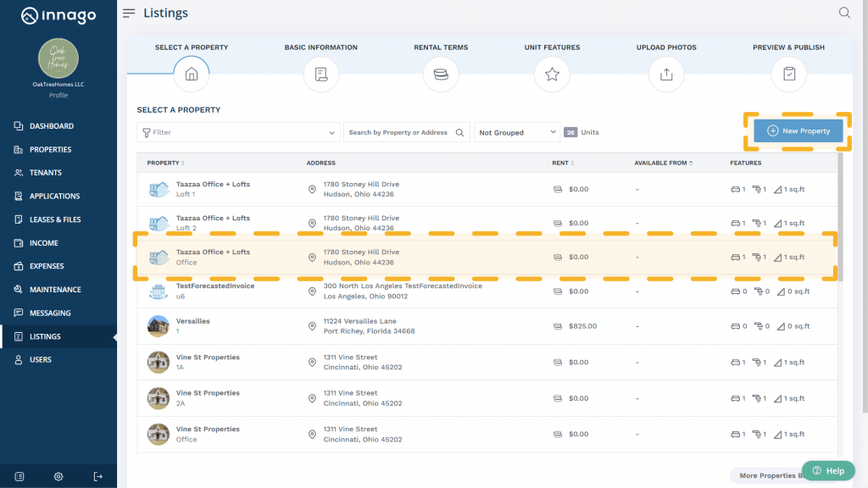Click the Upload Photos step icon
This screenshot has width=868, height=488.
(x=666, y=75)
